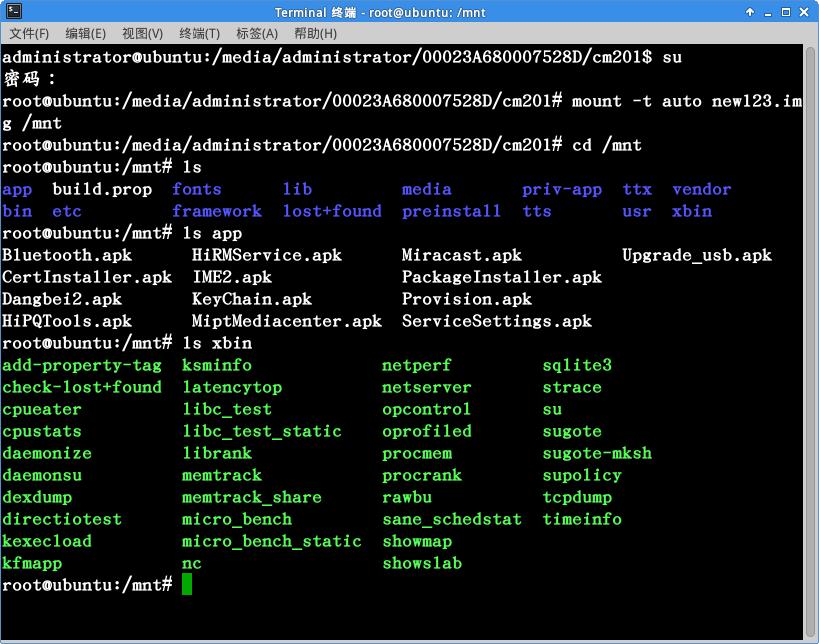Viewport: 819px width, 644px height.
Task: Open the 帮助(H) Help menu
Action: (315, 34)
